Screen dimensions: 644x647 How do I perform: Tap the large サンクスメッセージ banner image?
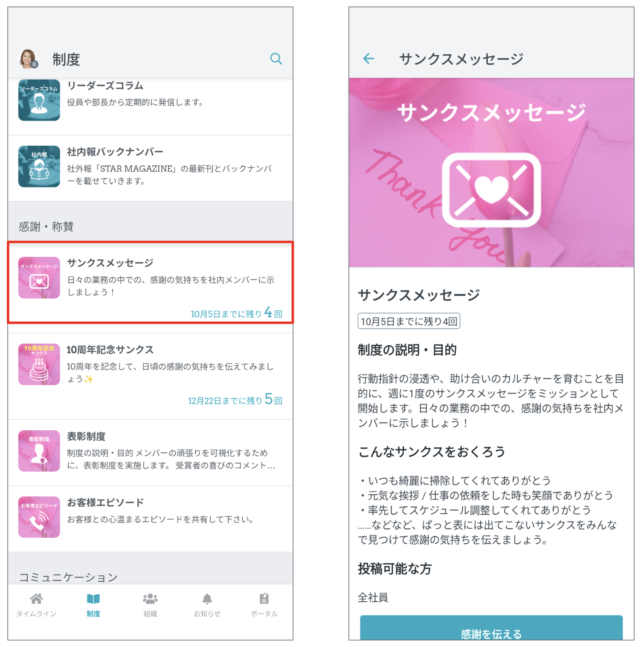click(x=491, y=173)
